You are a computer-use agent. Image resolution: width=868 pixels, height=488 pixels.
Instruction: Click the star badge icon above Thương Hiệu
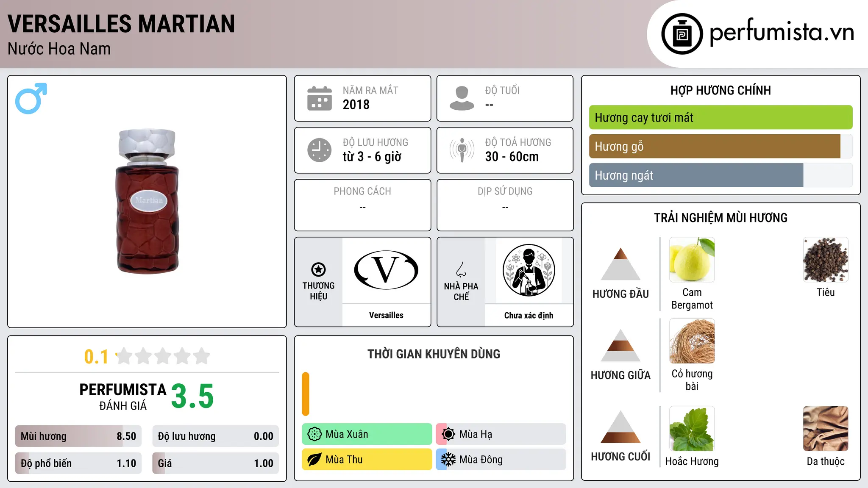point(318,269)
